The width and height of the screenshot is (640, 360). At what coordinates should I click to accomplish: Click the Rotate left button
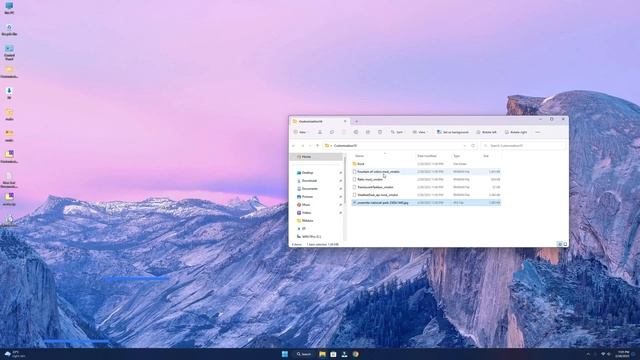point(487,132)
